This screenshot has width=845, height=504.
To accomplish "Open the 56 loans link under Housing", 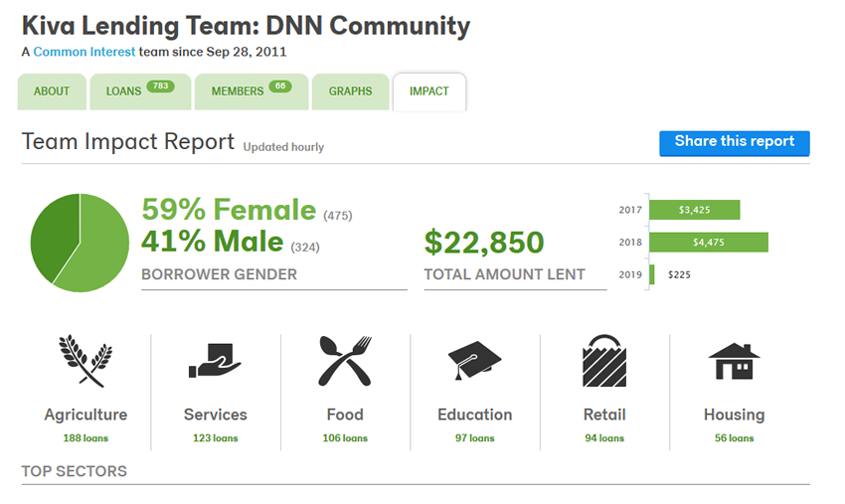I will pyautogui.click(x=734, y=438).
